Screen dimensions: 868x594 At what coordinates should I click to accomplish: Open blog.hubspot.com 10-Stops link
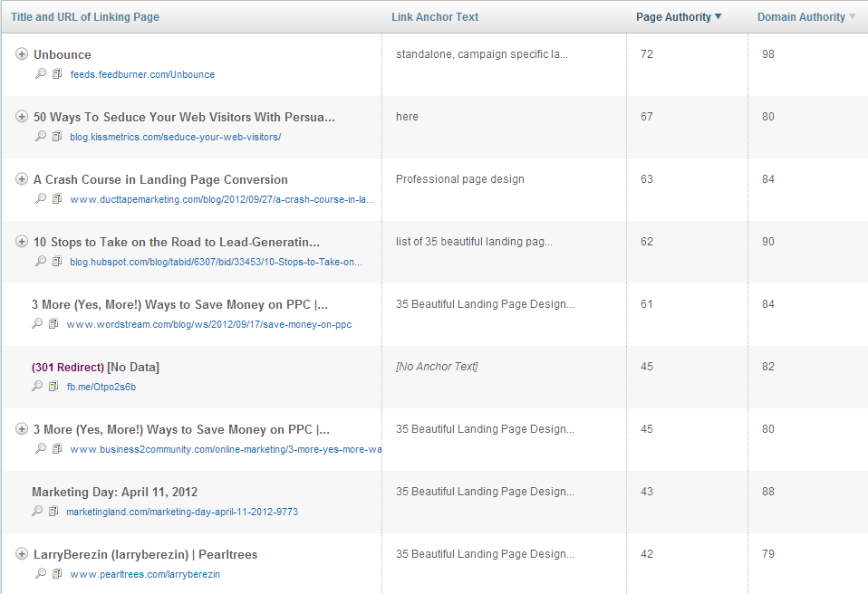coord(216,262)
